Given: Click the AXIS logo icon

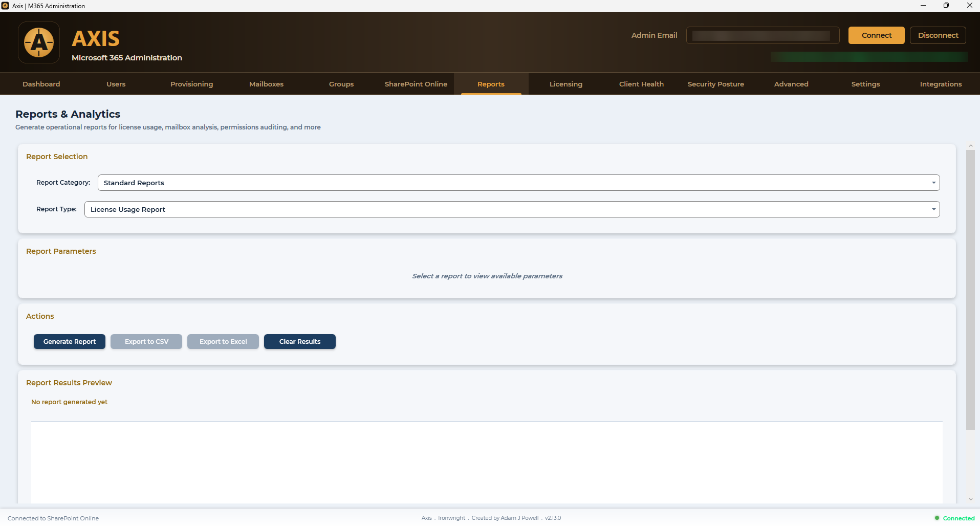Looking at the screenshot, I should click(39, 42).
